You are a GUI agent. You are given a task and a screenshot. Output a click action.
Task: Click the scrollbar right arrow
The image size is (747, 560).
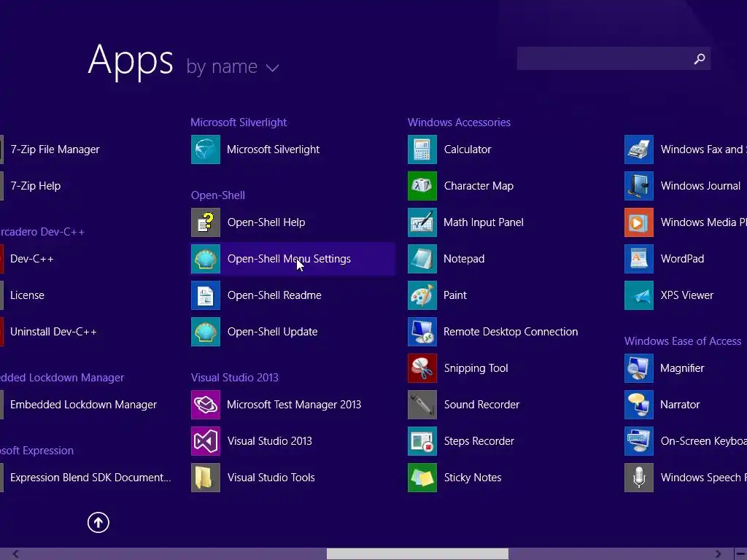click(718, 554)
